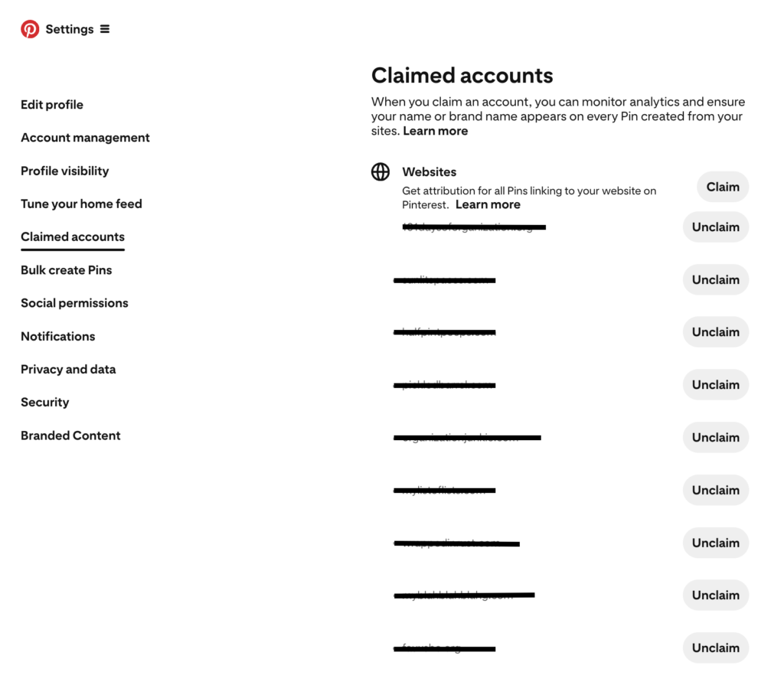Select Security in the sidebar
The height and width of the screenshot is (685, 784).
pos(45,403)
